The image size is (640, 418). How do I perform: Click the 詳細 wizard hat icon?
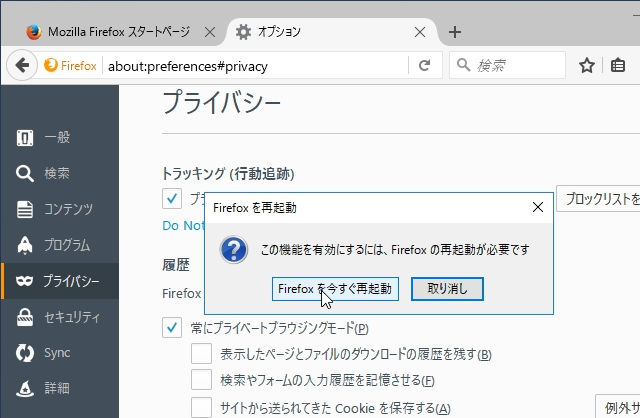point(24,388)
